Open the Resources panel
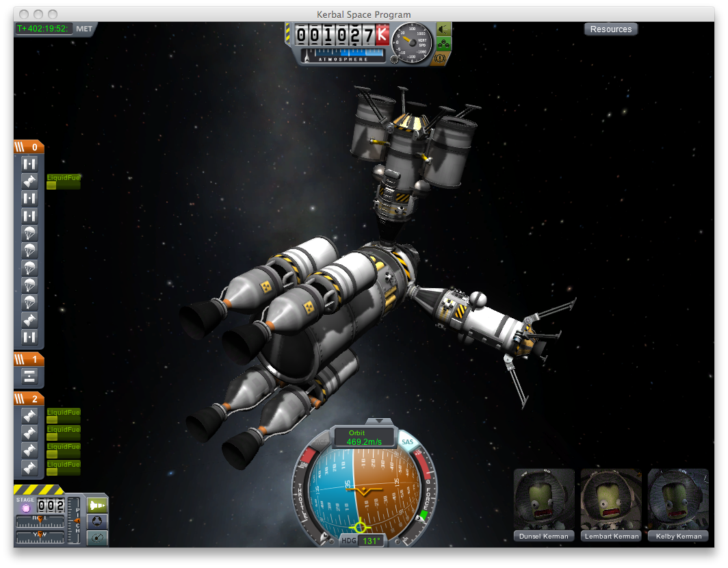 tap(610, 29)
